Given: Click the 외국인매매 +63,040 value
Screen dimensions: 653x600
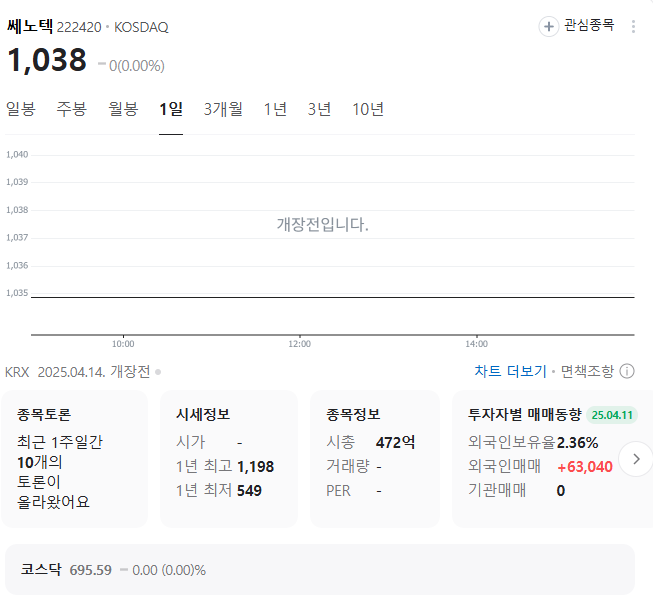Looking at the screenshot, I should click(x=585, y=467).
